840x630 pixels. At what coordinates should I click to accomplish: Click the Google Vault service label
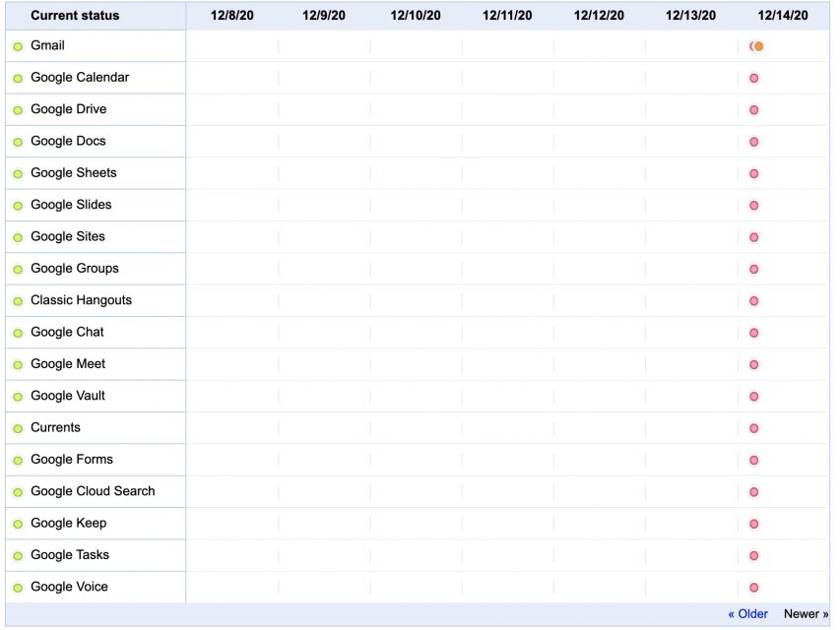[68, 396]
